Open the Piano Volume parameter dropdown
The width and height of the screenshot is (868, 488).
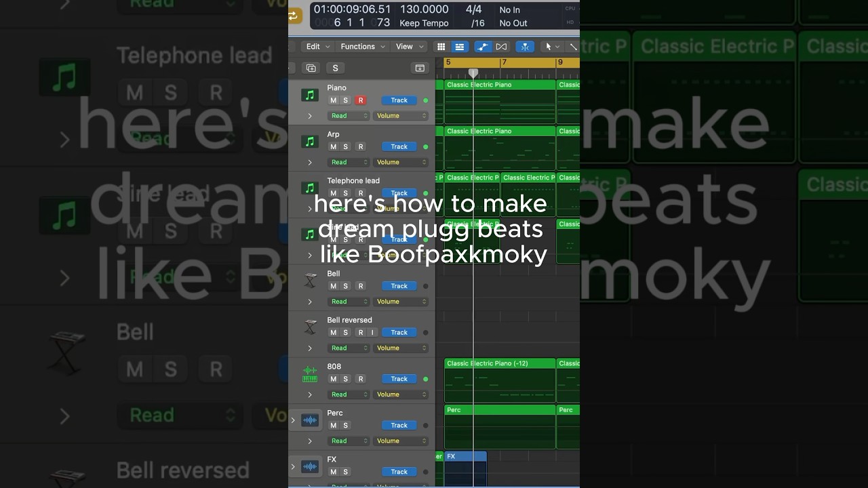click(401, 116)
